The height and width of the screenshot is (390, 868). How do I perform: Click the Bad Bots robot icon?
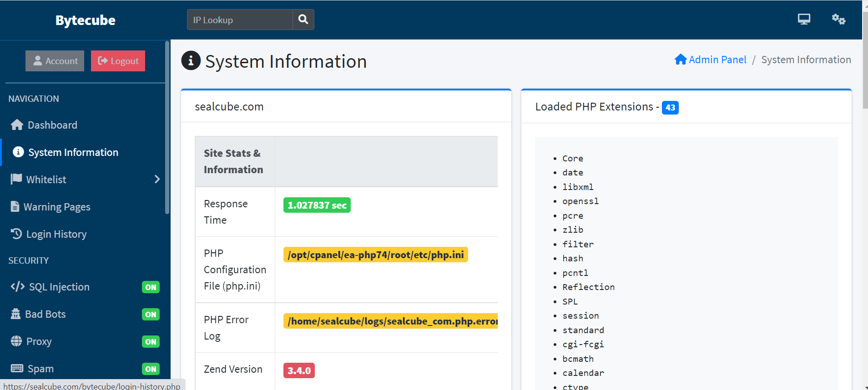[x=16, y=314]
